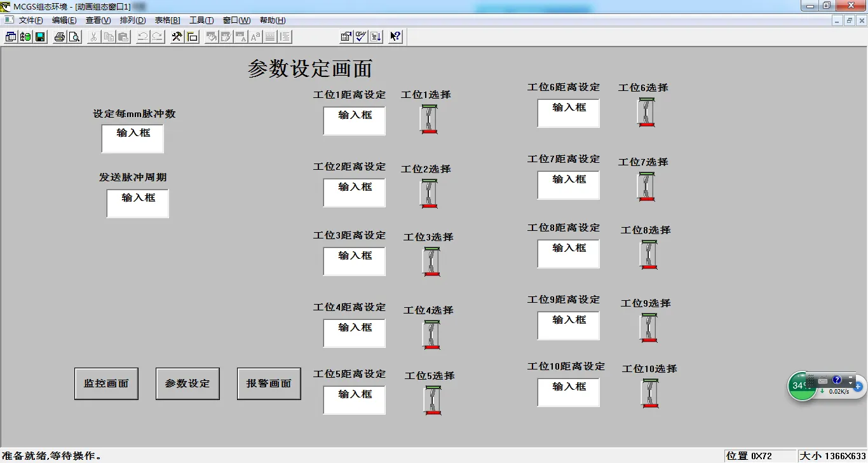Toggle the 工位1选择 switch graphic
The image size is (868, 463).
[429, 120]
